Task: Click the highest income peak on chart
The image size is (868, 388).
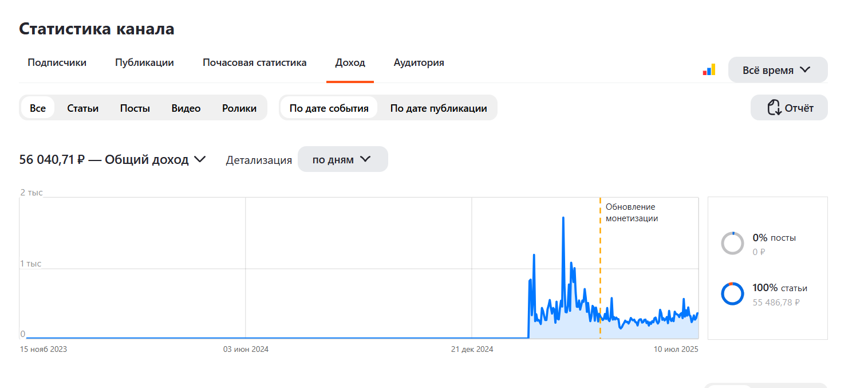Action: (x=563, y=218)
